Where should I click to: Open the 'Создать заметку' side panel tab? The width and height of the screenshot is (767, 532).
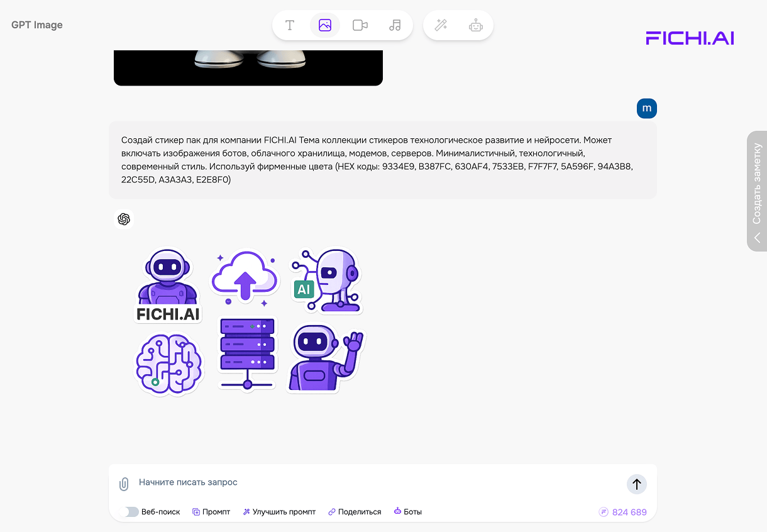pyautogui.click(x=757, y=191)
